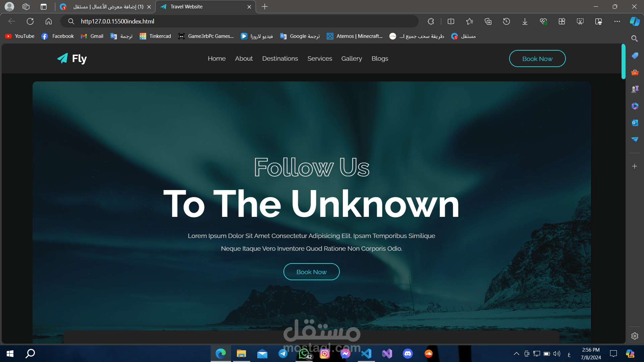Viewport: 644px width, 362px height.
Task: Toggle split screen view
Action: coord(451,21)
